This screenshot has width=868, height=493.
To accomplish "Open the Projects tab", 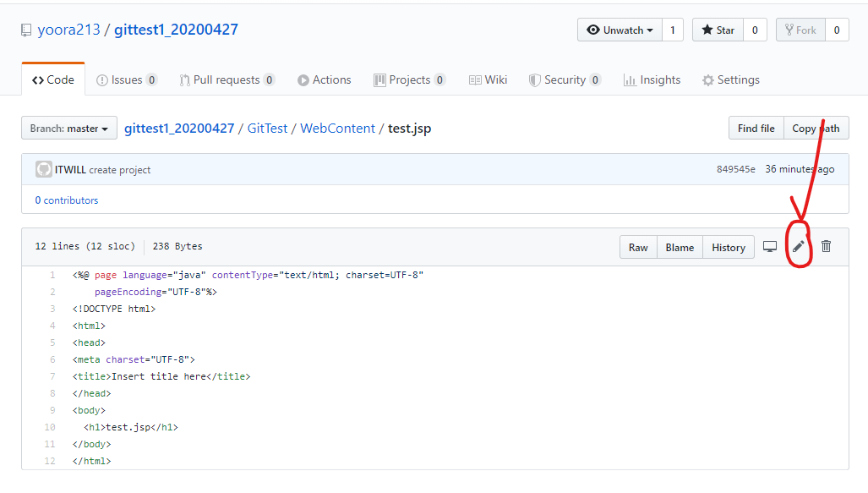I will (410, 79).
